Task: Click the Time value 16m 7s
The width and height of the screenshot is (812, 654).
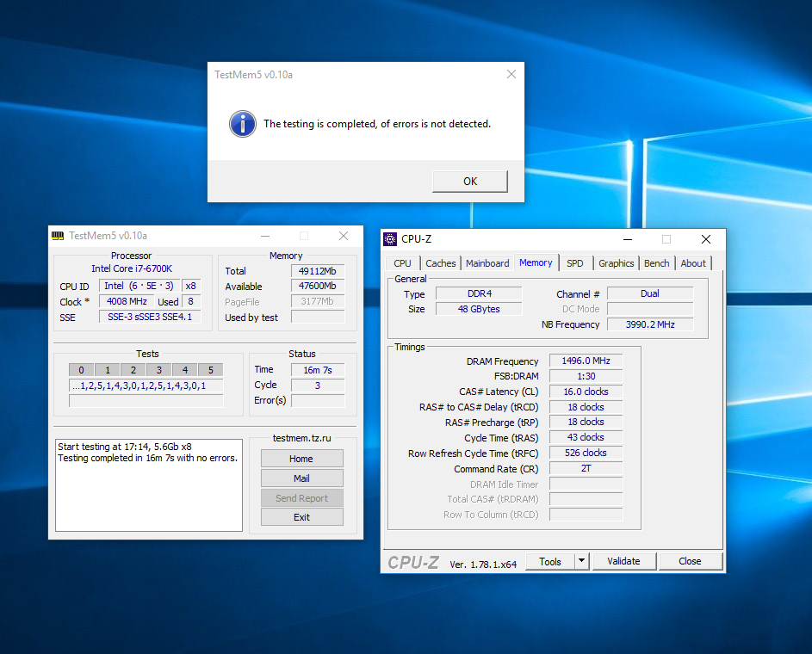Action: (318, 370)
